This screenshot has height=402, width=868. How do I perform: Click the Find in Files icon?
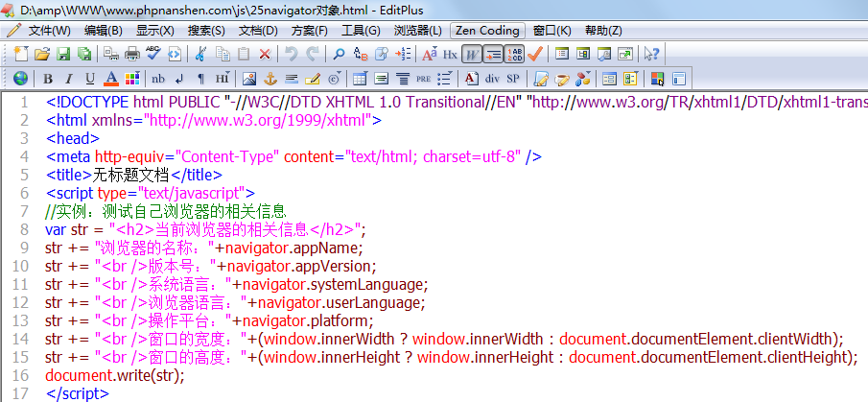382,54
